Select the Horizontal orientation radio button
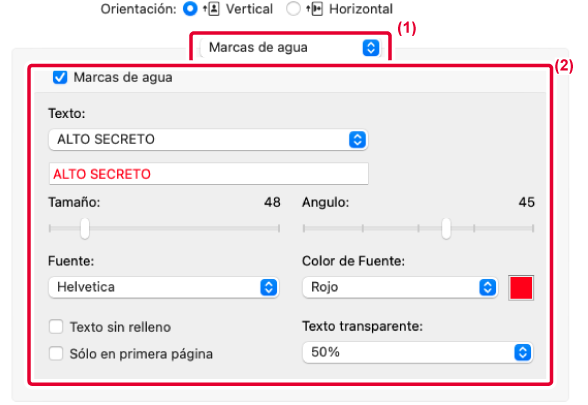 click(293, 9)
